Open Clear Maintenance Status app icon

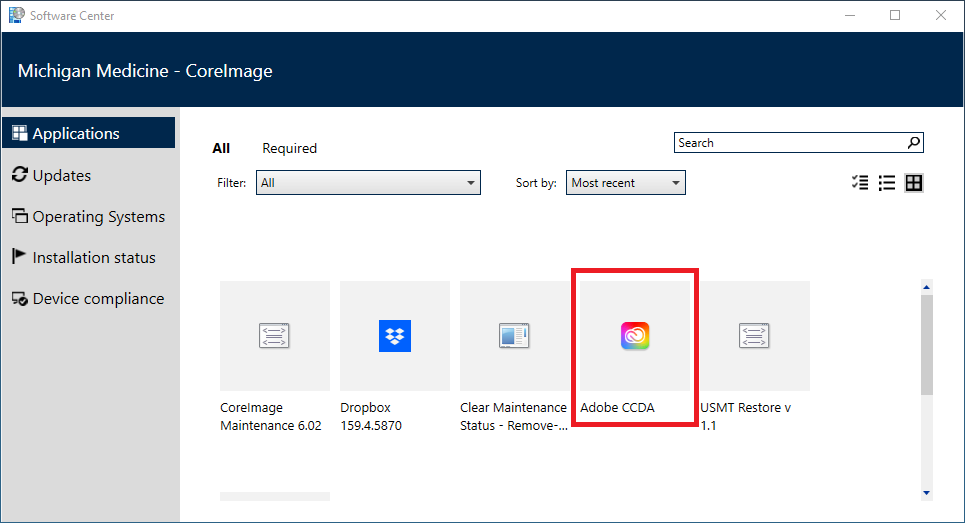(514, 337)
